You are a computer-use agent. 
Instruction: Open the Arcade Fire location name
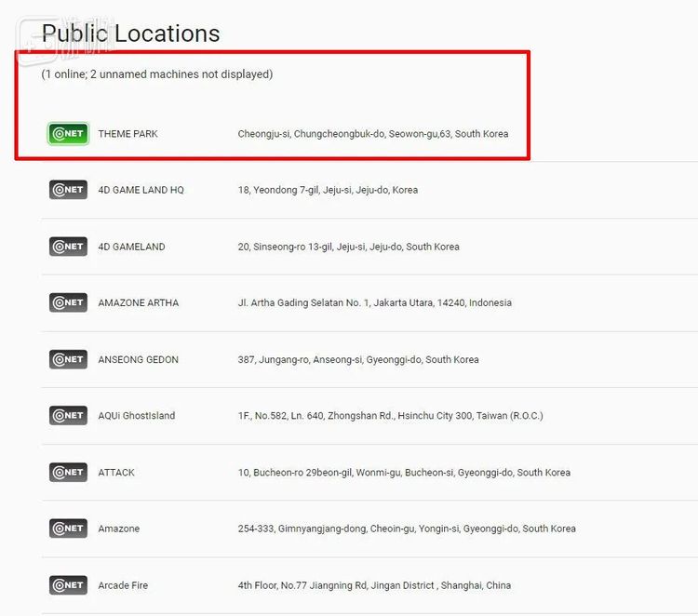coord(123,585)
